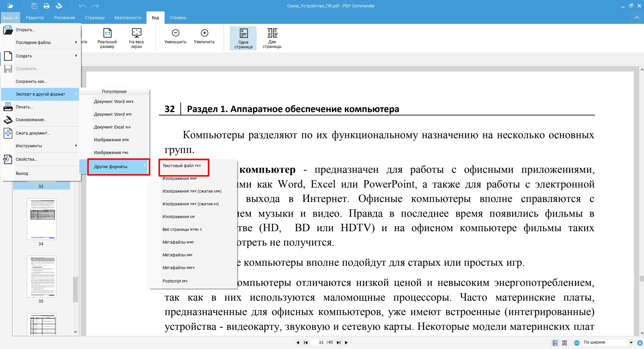
Task: Zoom in with Увеличить button
Action: pos(204,37)
